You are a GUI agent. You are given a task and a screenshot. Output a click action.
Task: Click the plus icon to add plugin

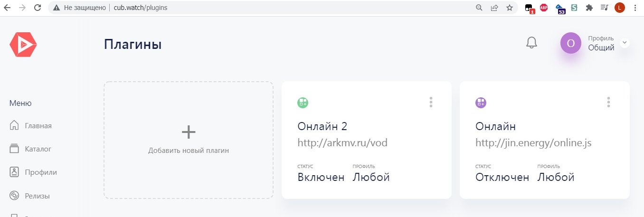click(189, 132)
